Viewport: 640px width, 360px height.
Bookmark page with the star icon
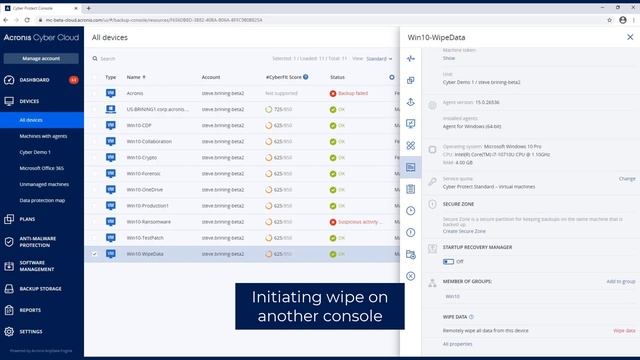coord(609,20)
